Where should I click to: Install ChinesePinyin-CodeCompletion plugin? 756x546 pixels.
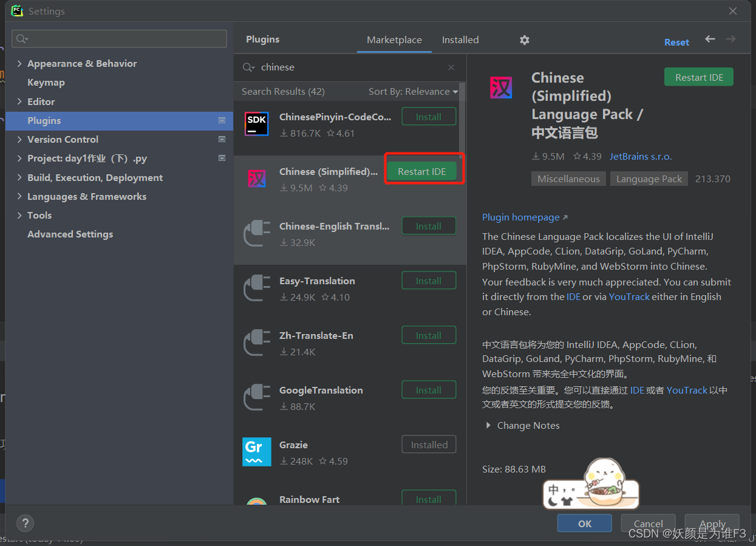[x=429, y=117]
